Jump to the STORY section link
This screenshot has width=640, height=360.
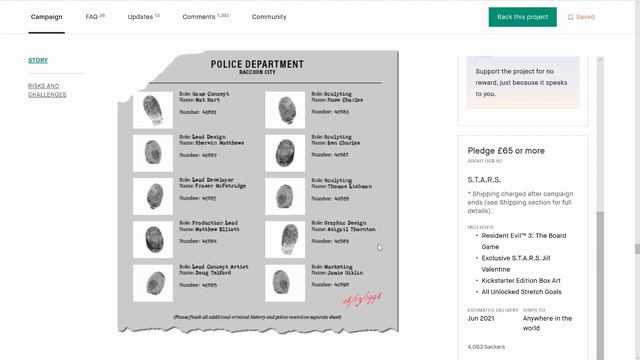pos(38,60)
